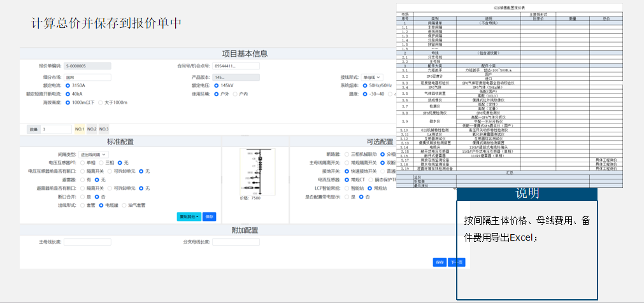Viewport: 644px width, 303px height.
Task: Select 三相机械联动 for 断路器
Action: [347, 155]
